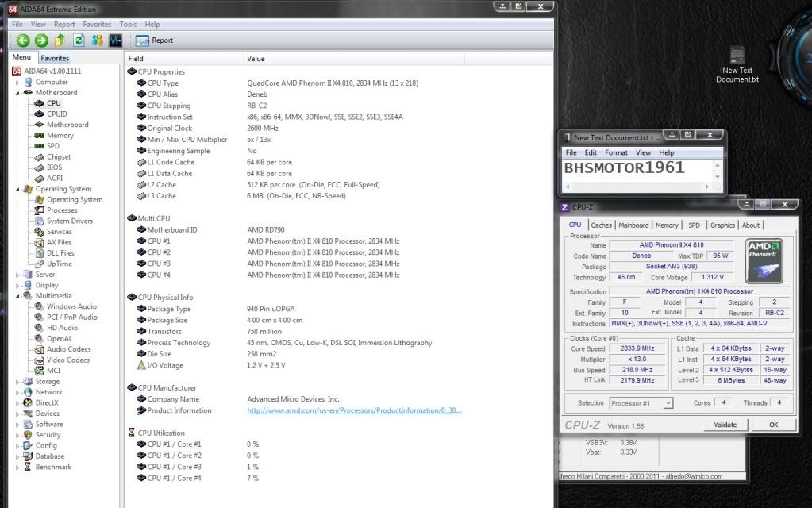Click the Notepad vertical scrollbar

718,171
